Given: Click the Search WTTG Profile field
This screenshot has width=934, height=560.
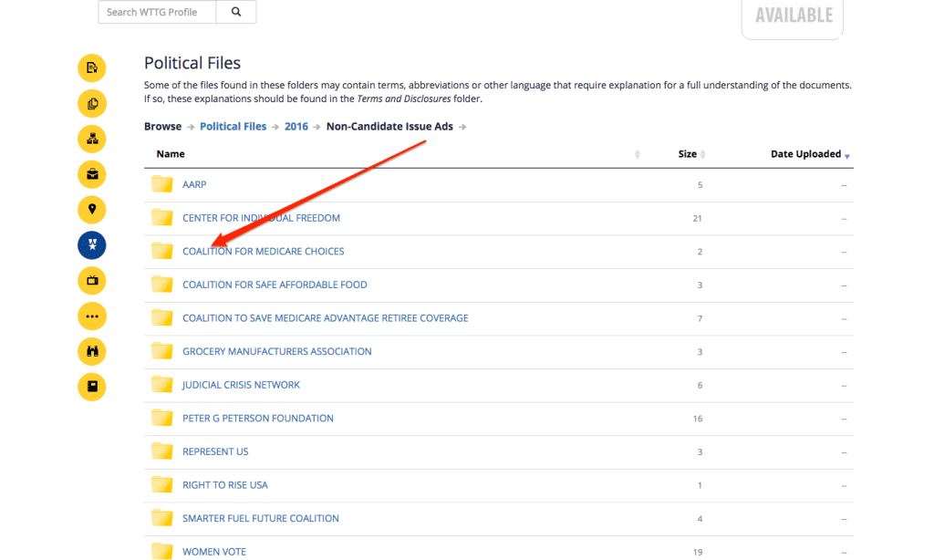Looking at the screenshot, I should point(157,12).
